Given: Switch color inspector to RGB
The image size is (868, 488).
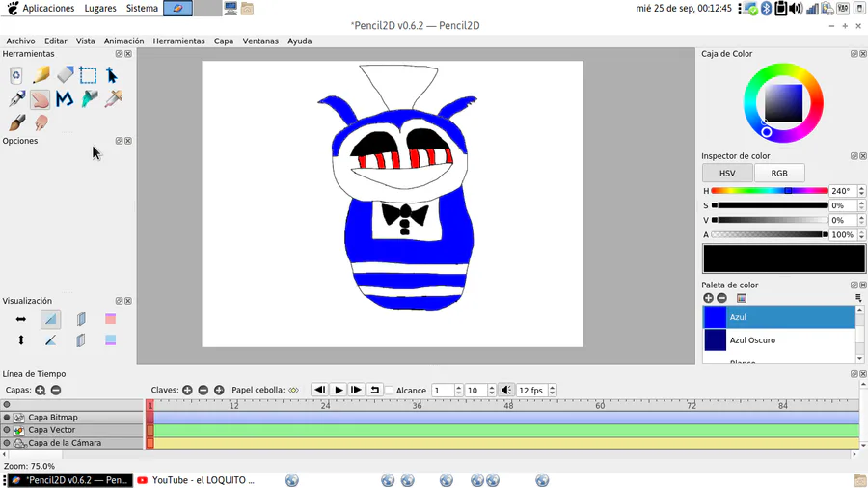Looking at the screenshot, I should click(x=778, y=174).
